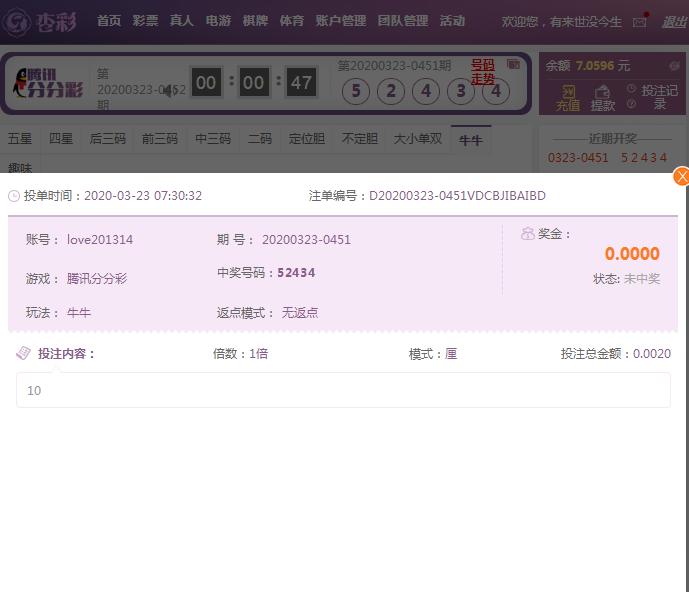This screenshot has width=689, height=592.
Task: Click submit time 2020-03-23 07:30:32
Action: [143, 196]
